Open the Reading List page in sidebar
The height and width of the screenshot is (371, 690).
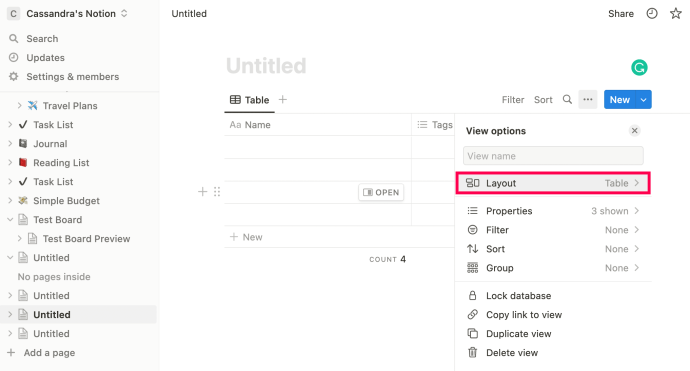click(x=61, y=163)
